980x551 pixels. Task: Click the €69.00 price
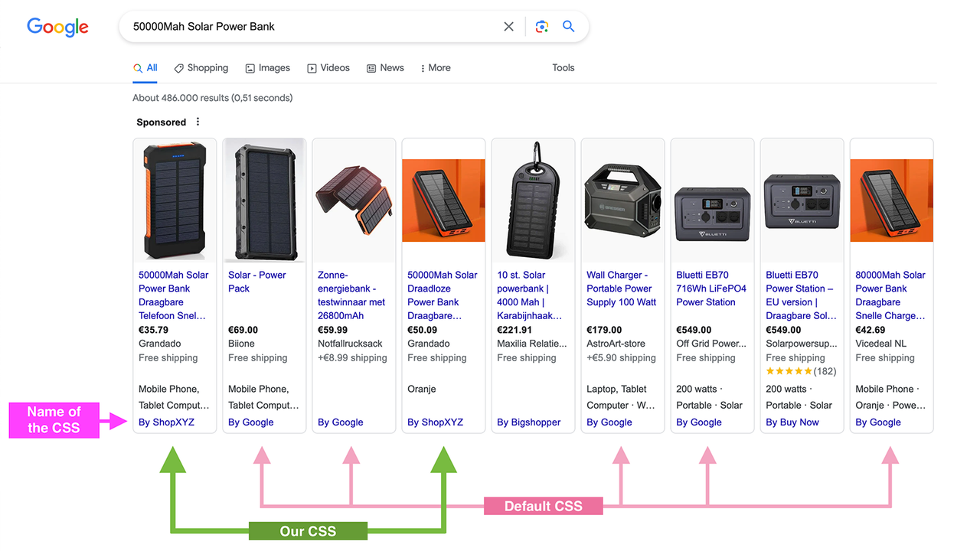[x=243, y=330]
